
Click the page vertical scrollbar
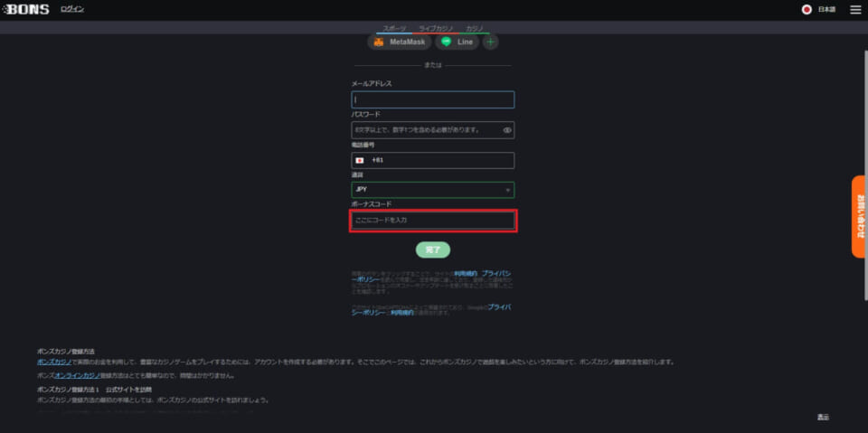(x=865, y=174)
